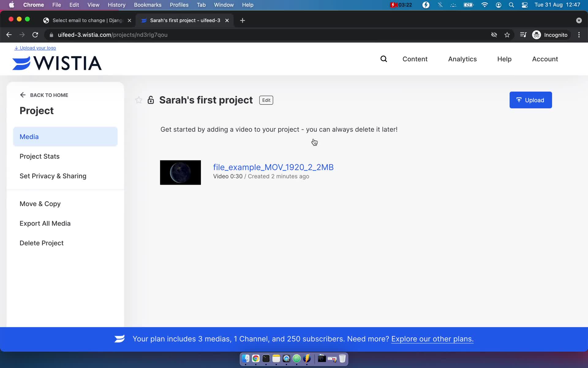The width and height of the screenshot is (588, 368).
Task: Expand Move and Copy options
Action: click(x=40, y=204)
